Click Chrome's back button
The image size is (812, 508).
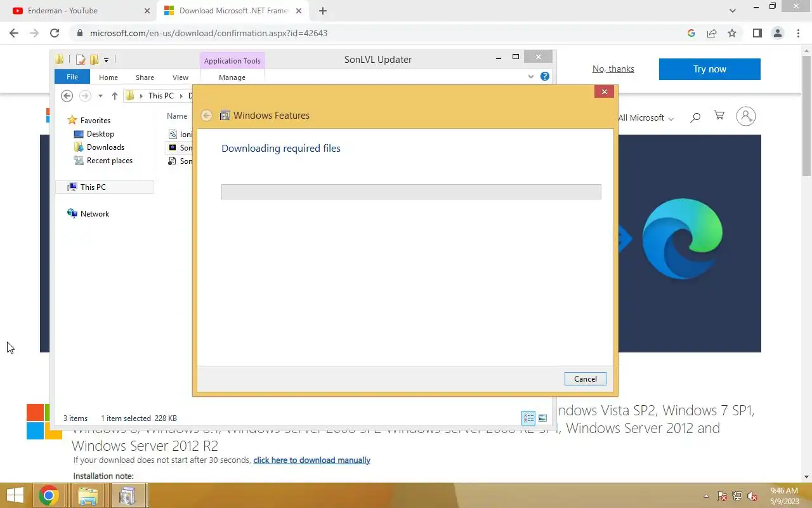[14, 33]
